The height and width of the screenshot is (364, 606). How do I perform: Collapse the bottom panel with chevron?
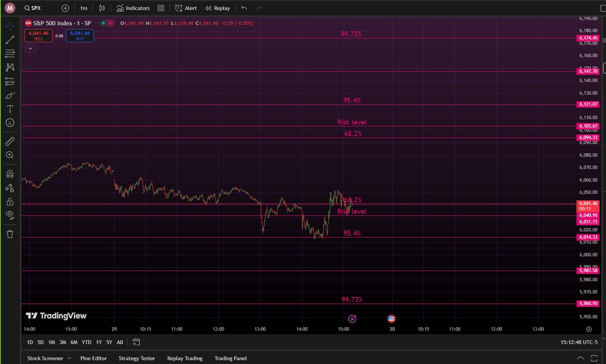(580, 358)
